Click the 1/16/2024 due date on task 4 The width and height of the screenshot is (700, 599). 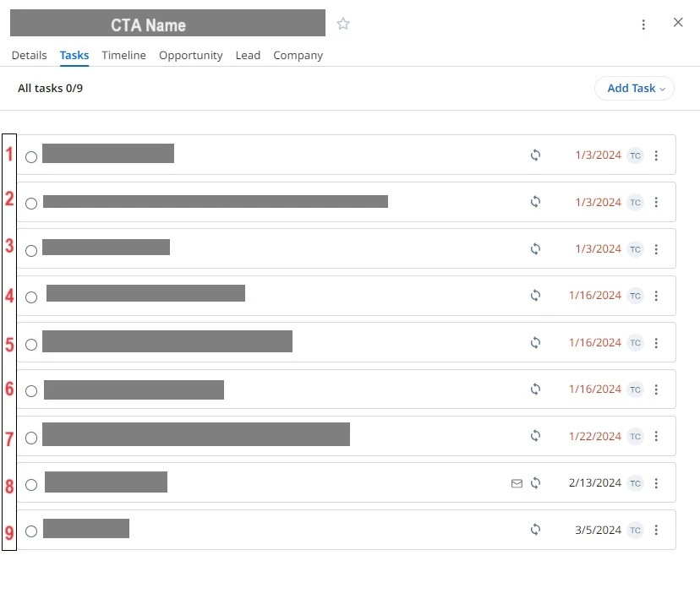click(x=594, y=295)
